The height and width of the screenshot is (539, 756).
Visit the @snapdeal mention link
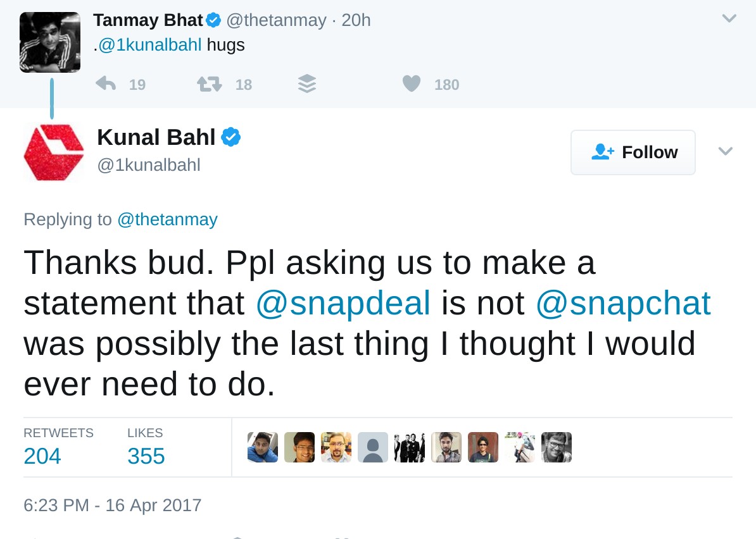pyautogui.click(x=343, y=303)
